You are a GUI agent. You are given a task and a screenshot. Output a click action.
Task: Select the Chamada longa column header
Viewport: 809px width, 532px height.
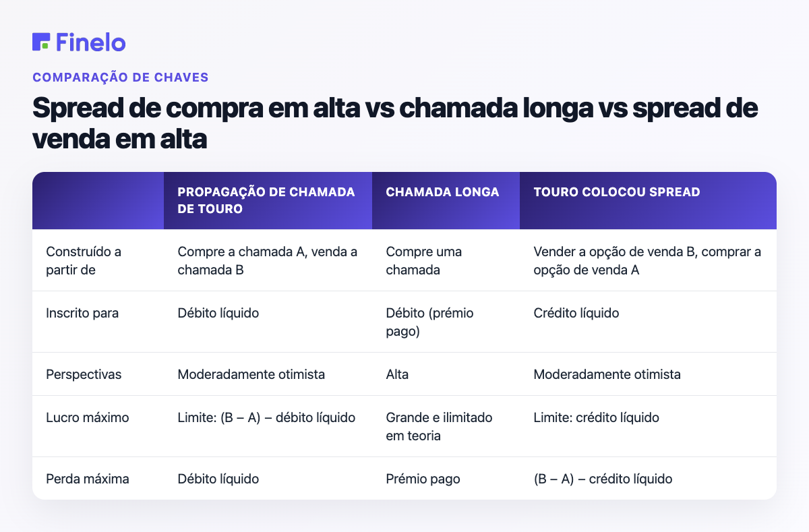[442, 192]
